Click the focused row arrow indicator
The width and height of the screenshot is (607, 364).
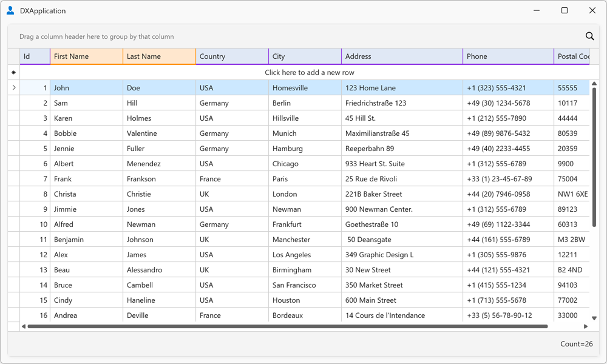[x=14, y=88]
